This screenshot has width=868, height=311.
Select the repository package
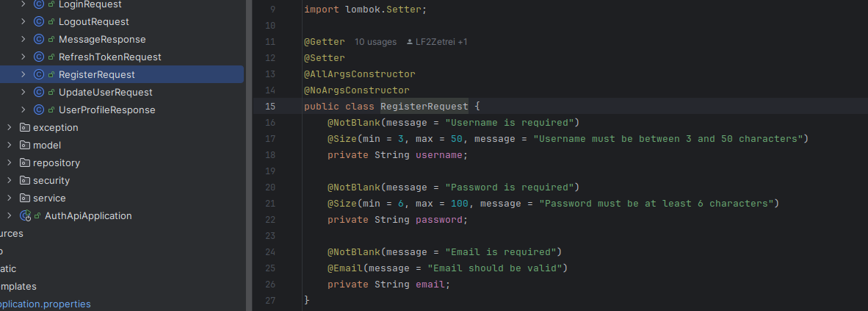pyautogui.click(x=57, y=163)
